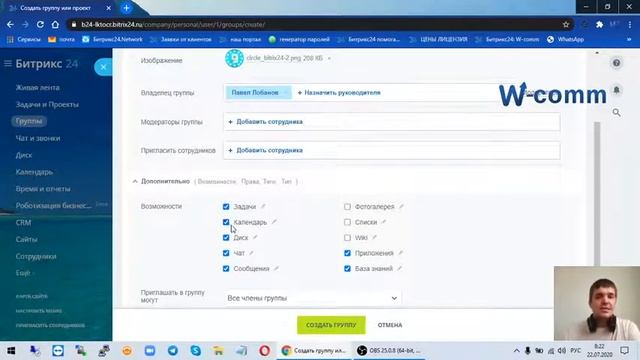
Task: Uncheck the Приложения feature checkbox
Action: (347, 253)
